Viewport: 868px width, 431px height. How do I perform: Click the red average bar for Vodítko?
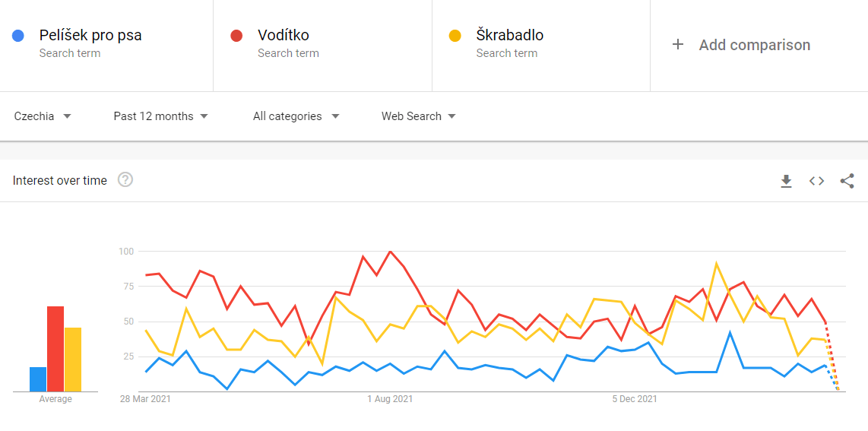click(x=55, y=349)
